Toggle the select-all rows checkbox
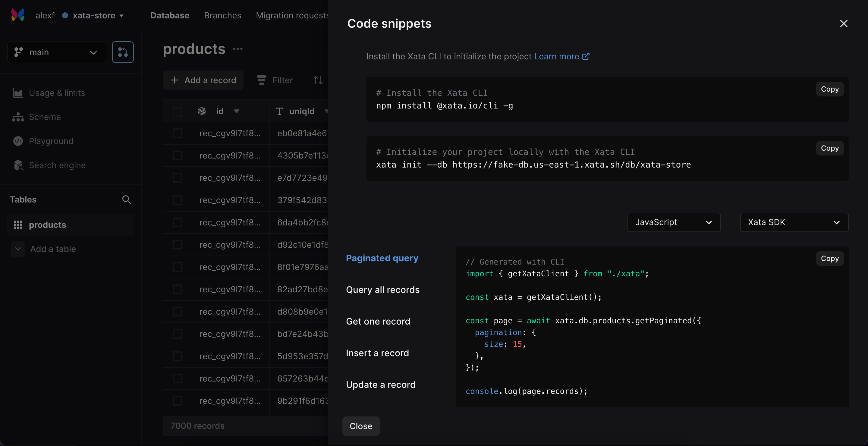This screenshot has width=868, height=446. (x=177, y=111)
